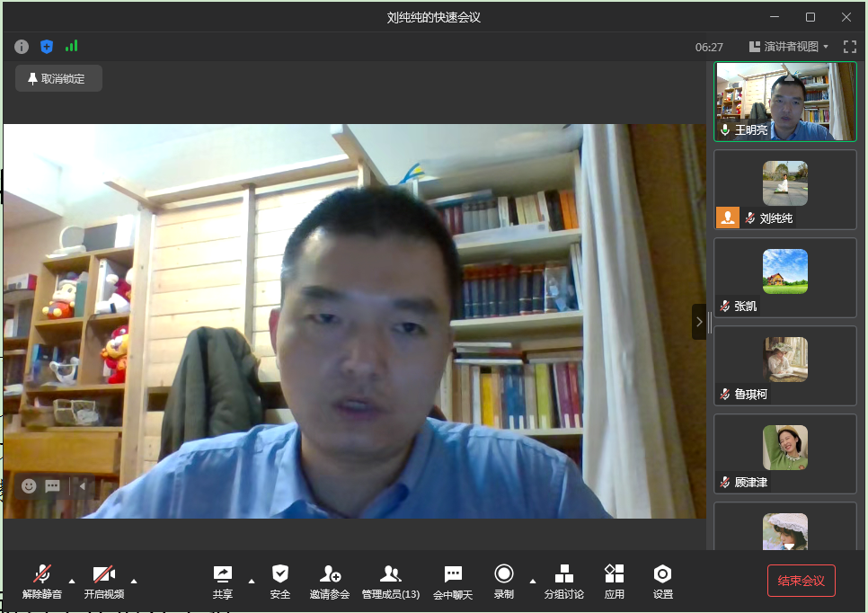
Task: Click the Unpin (取消锁定) button
Action: [58, 79]
